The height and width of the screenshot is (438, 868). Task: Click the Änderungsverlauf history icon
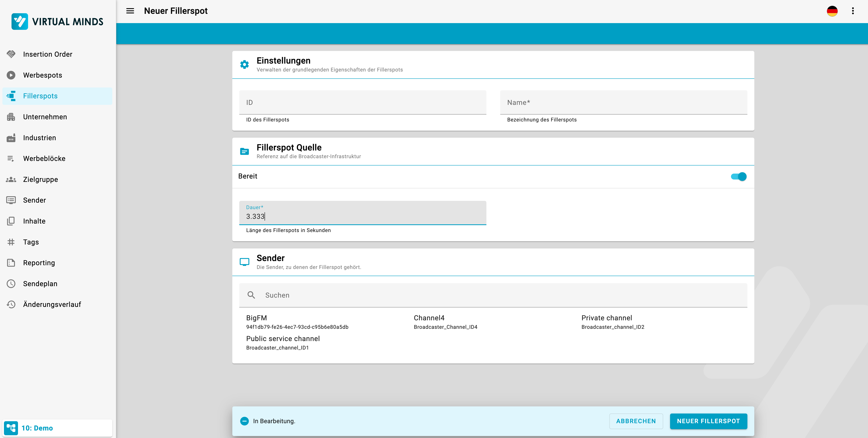pyautogui.click(x=11, y=304)
